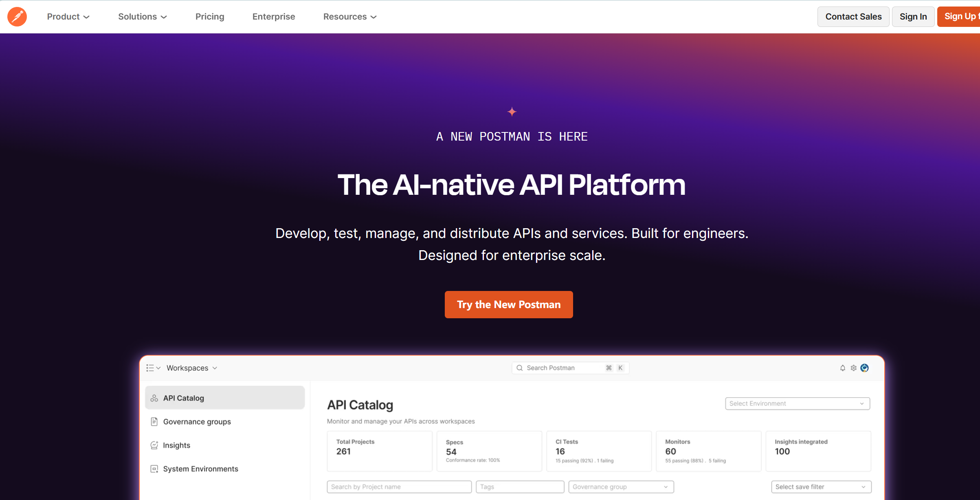Click the notifications bell icon
The width and height of the screenshot is (980, 500).
[x=843, y=368]
